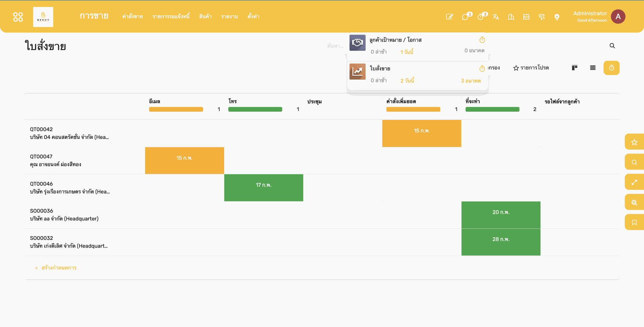Open the company/organization icon in the header
The image size is (644, 327).
pyautogui.click(x=511, y=16)
